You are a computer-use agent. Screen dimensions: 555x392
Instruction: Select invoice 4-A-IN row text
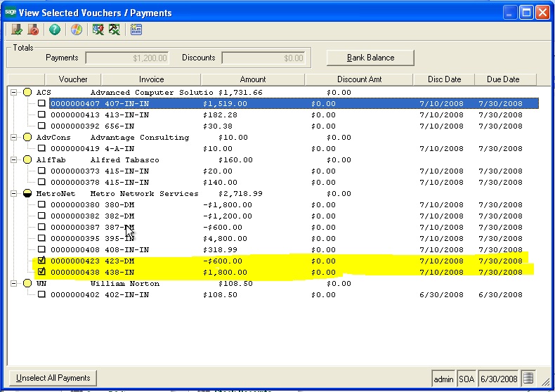click(x=119, y=149)
